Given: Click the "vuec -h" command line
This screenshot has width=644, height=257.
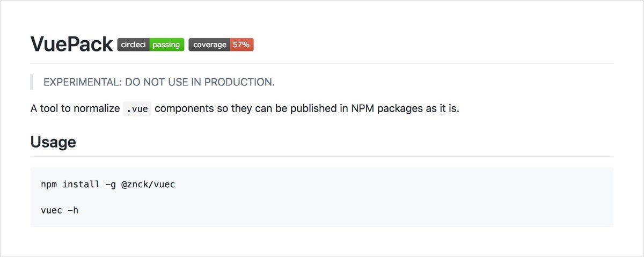Looking at the screenshot, I should coord(60,210).
